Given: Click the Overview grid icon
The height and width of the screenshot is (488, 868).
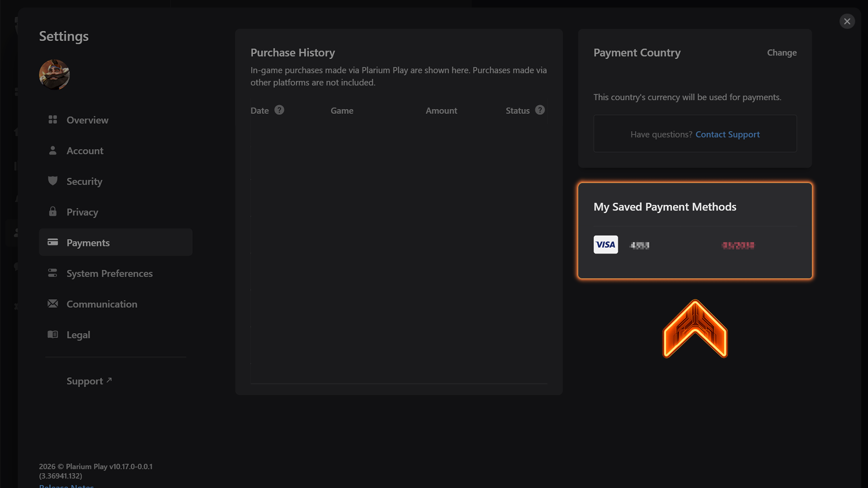Looking at the screenshot, I should tap(53, 120).
